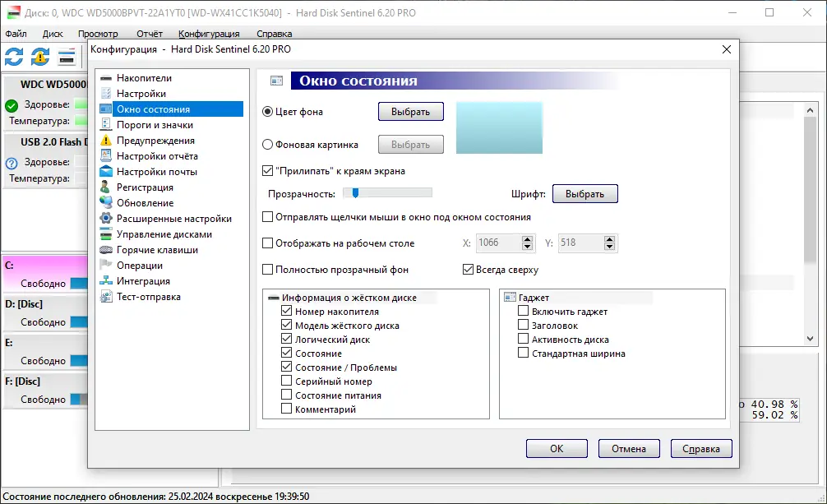This screenshot has height=504, width=827.
Task: Open the Справка menu
Action: click(x=275, y=34)
